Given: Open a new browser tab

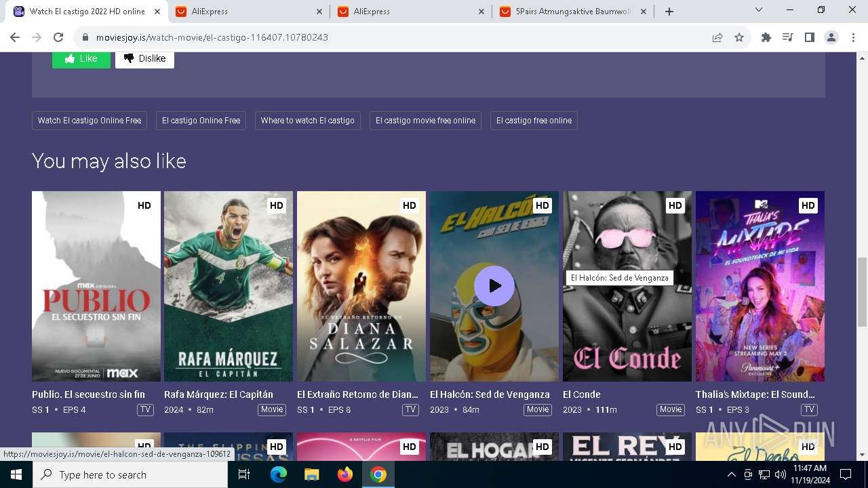Looking at the screenshot, I should (669, 12).
